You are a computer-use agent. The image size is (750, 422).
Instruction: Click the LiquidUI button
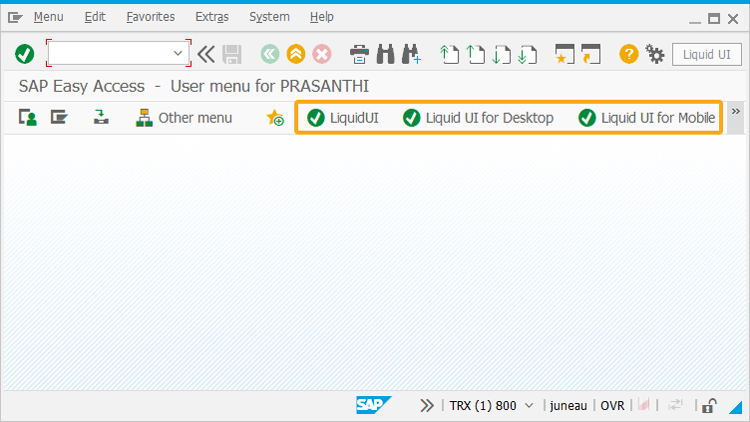(x=342, y=118)
